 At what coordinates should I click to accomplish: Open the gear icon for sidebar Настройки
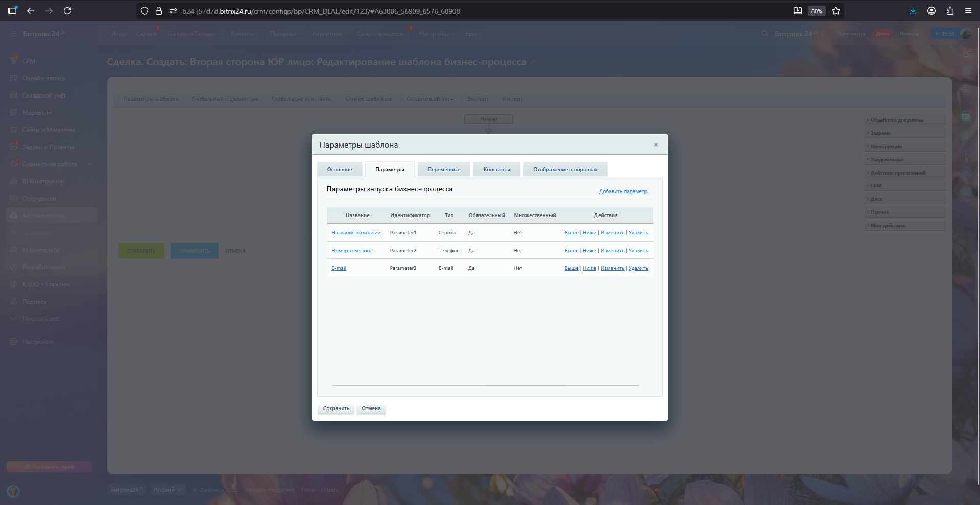[14, 341]
